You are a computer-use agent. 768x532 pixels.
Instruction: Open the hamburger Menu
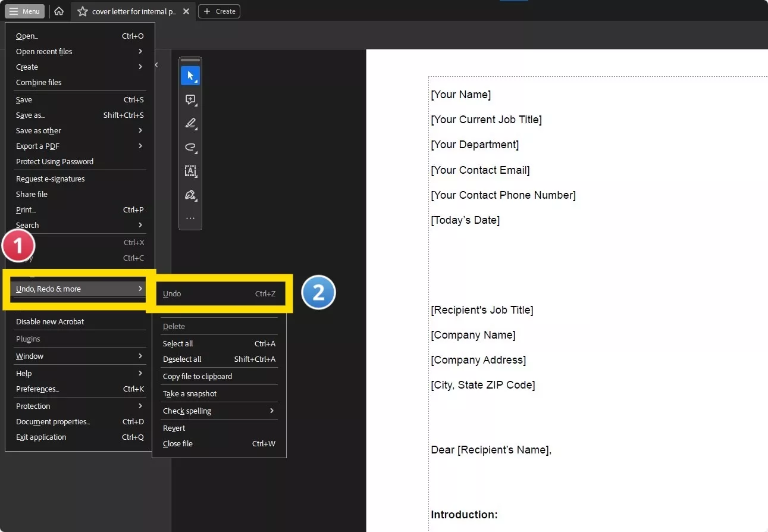tap(24, 11)
